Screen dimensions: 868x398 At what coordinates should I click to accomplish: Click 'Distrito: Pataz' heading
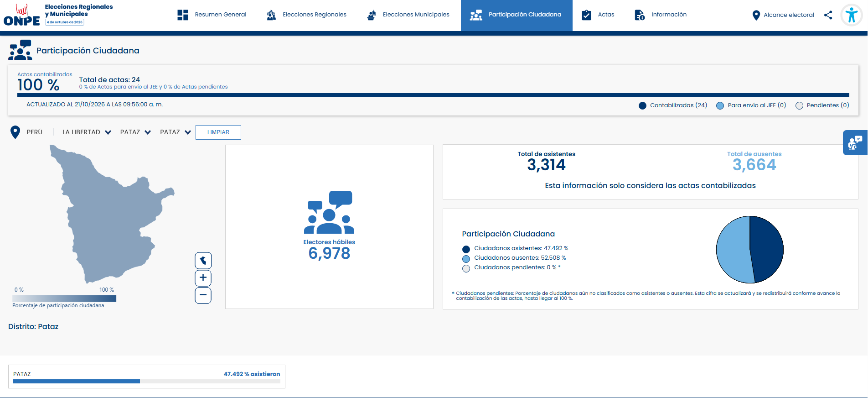pyautogui.click(x=33, y=326)
